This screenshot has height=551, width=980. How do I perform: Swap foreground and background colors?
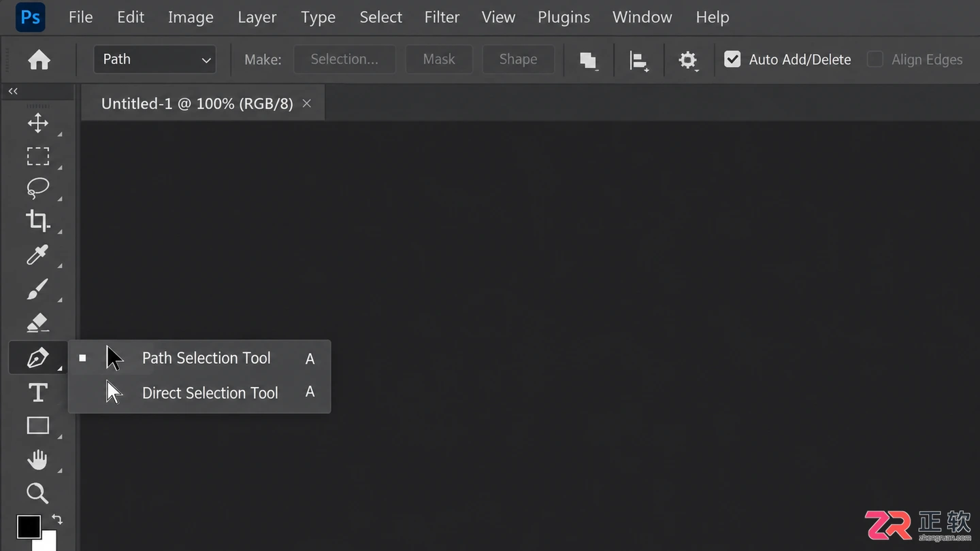(x=57, y=519)
